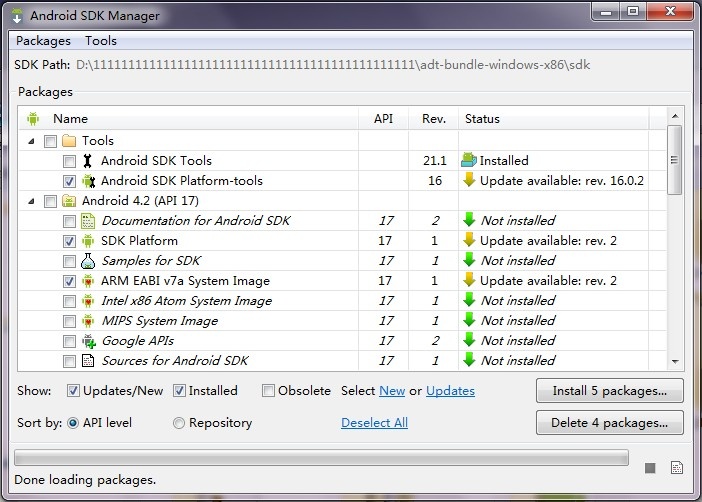Enable the Obsolete checkbox
Screen dimensions: 702x502
click(x=268, y=391)
